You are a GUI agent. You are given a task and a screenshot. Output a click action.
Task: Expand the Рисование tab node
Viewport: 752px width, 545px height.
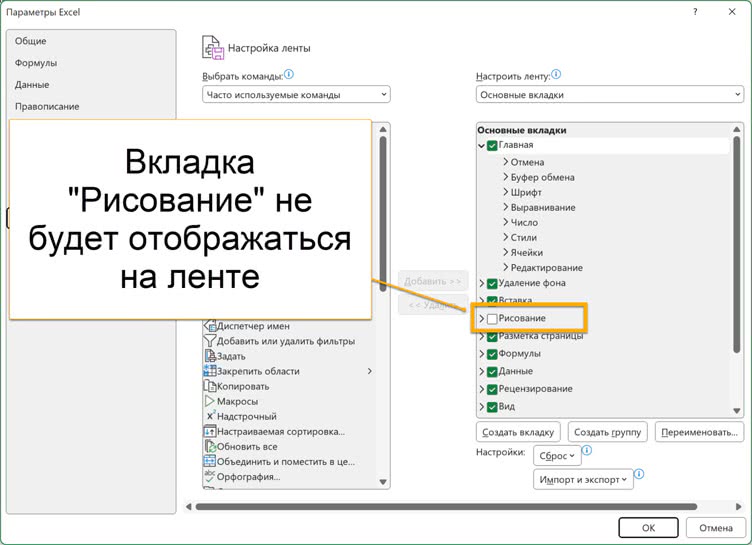(482, 319)
